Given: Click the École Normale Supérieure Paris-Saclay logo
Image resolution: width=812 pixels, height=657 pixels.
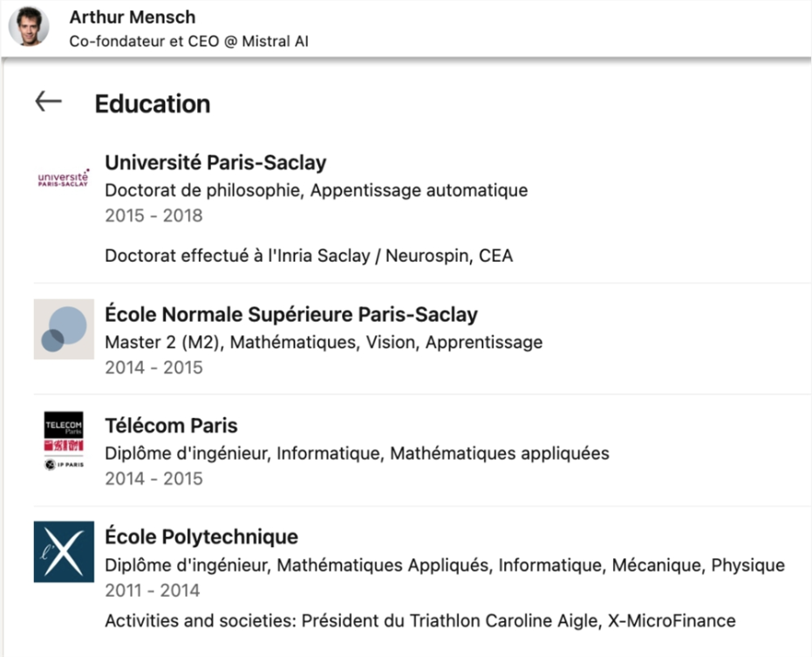Looking at the screenshot, I should (x=64, y=329).
